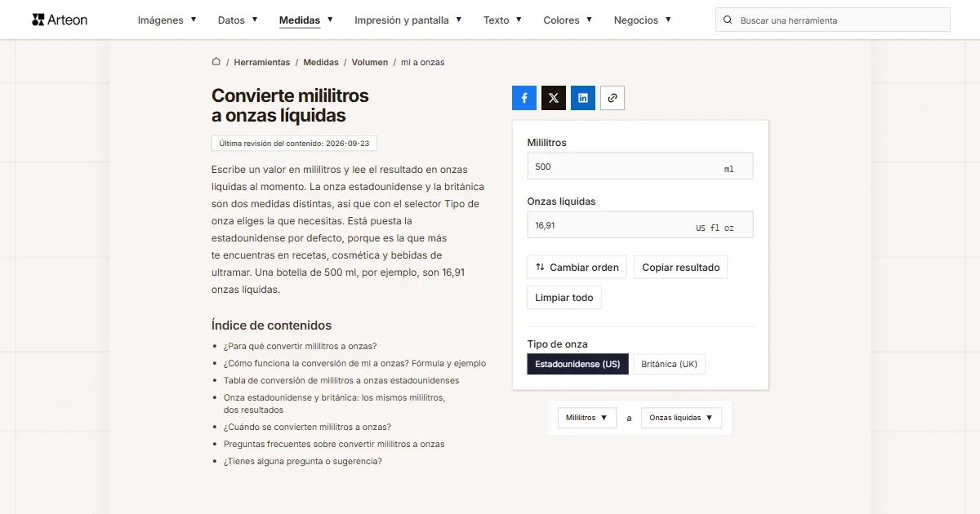Open '¿Tienes alguna pregunta o sugerencia?' link

[303, 461]
